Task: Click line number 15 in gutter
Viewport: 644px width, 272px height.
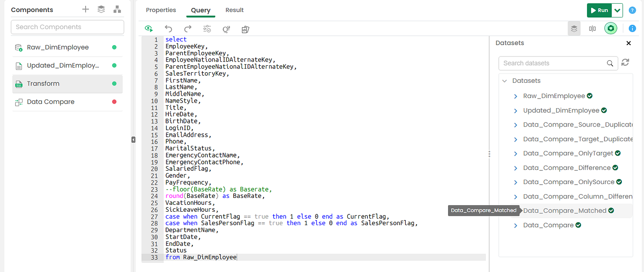Action: pos(155,135)
